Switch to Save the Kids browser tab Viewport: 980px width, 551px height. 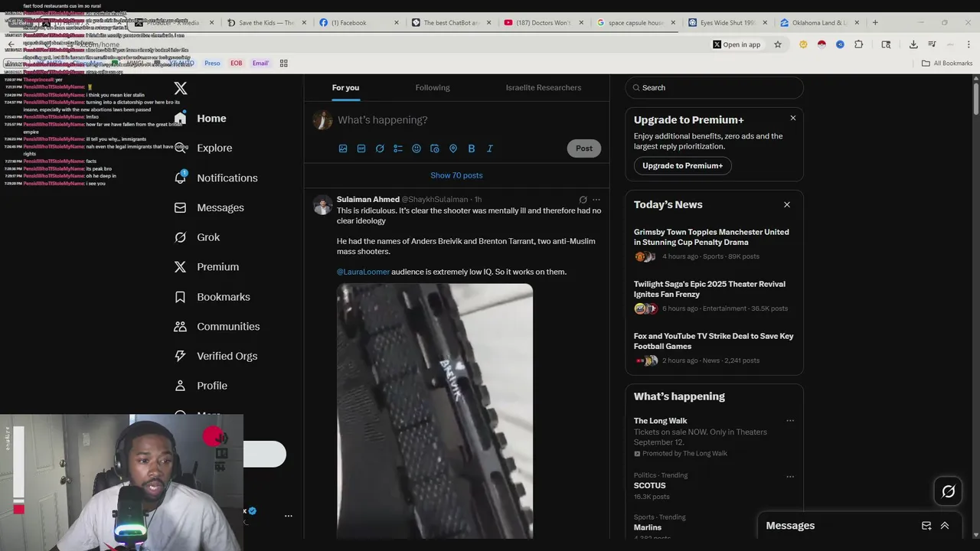[x=265, y=23]
